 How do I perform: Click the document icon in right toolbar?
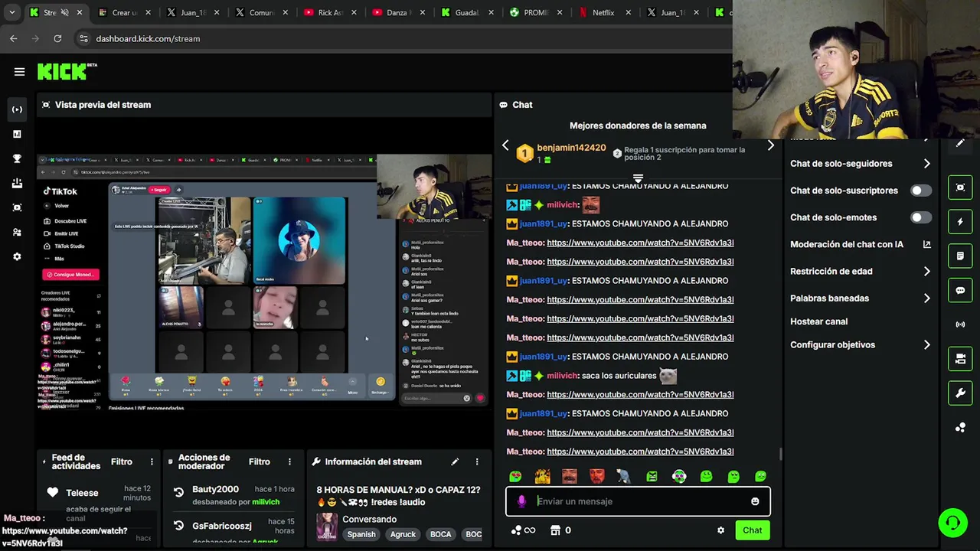[960, 256]
